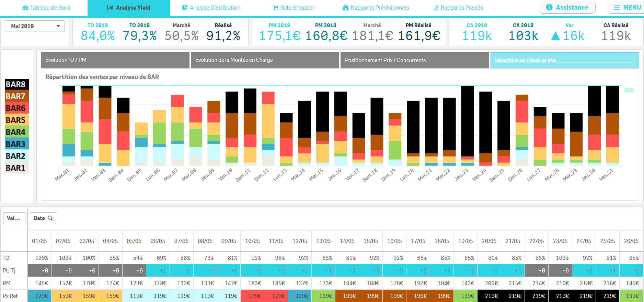Click the Tableau de Bord dashboard icon

pyautogui.click(x=25, y=8)
